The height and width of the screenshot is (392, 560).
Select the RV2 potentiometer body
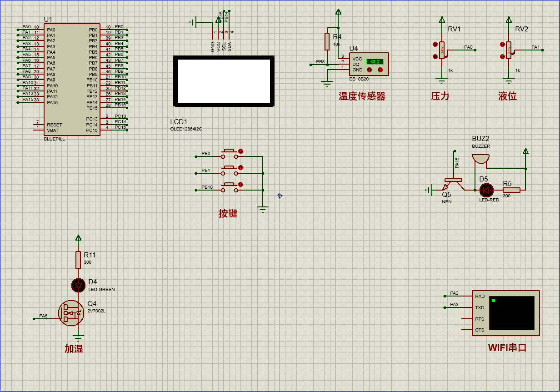pyautogui.click(x=509, y=50)
